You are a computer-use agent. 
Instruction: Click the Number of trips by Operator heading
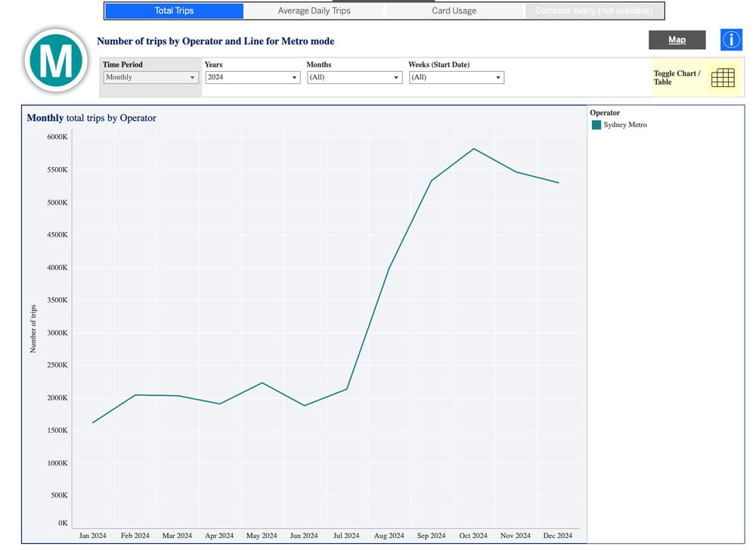click(x=215, y=42)
